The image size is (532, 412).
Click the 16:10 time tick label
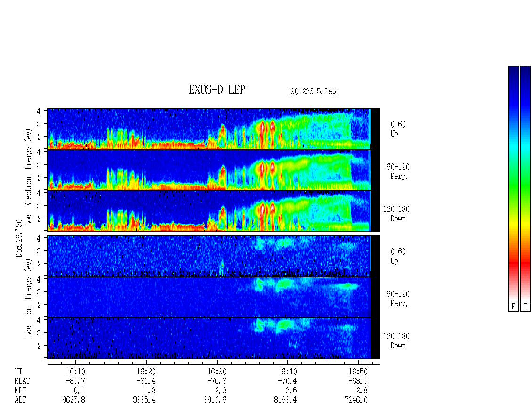75,372
